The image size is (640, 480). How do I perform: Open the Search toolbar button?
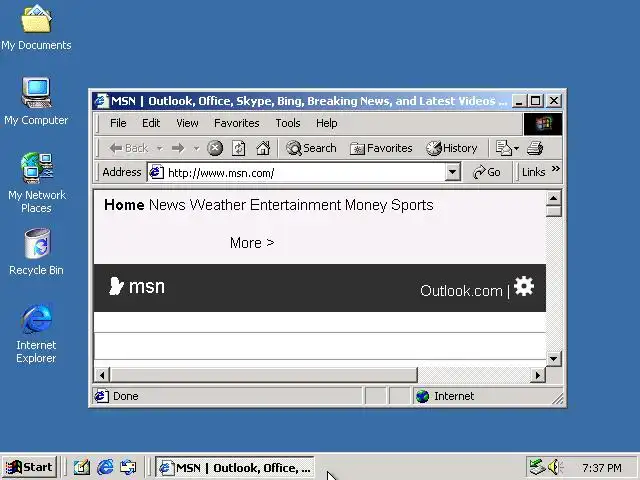click(x=311, y=148)
